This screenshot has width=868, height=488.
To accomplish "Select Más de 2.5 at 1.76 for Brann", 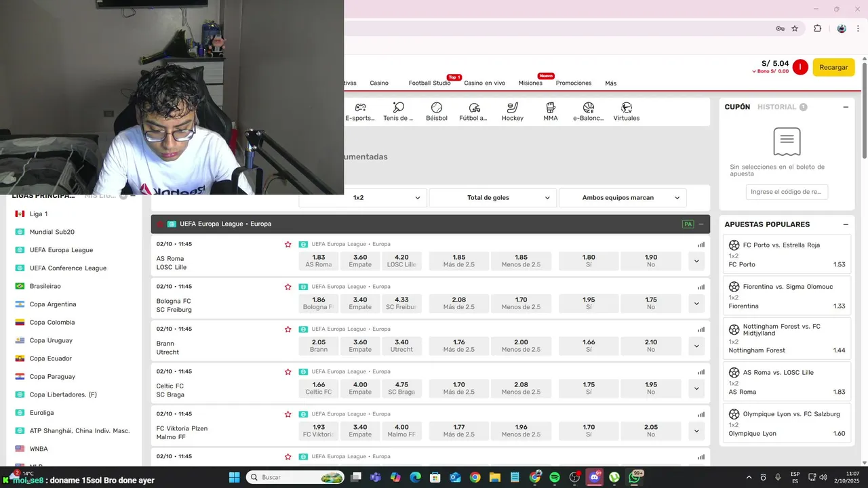I will click(x=458, y=346).
